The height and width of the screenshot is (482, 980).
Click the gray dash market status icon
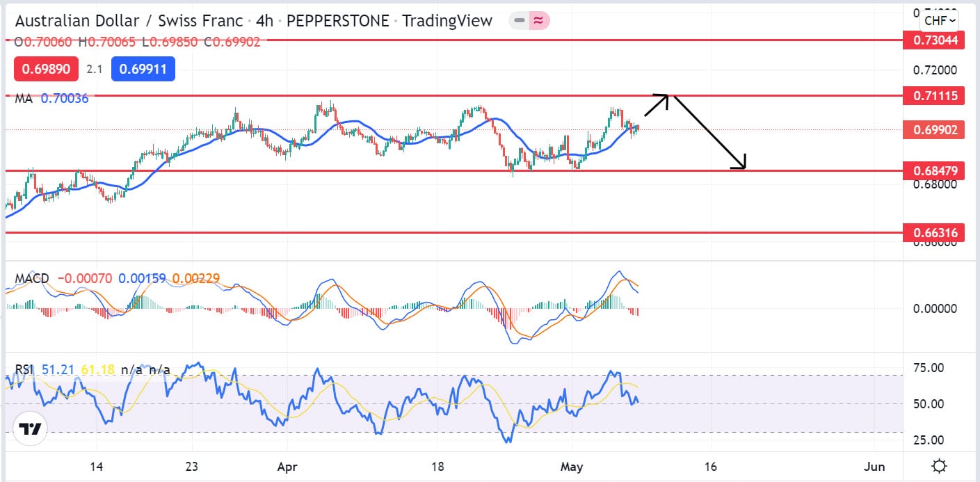[x=519, y=21]
